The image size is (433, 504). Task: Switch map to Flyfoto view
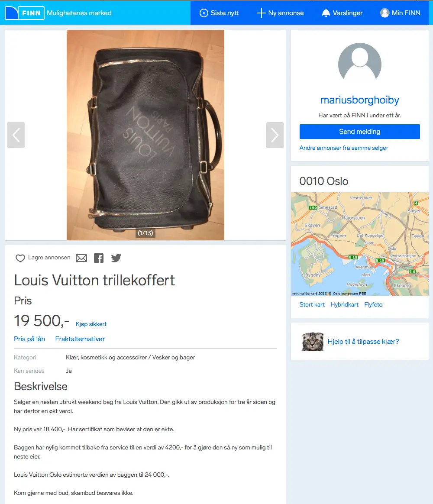tap(373, 304)
